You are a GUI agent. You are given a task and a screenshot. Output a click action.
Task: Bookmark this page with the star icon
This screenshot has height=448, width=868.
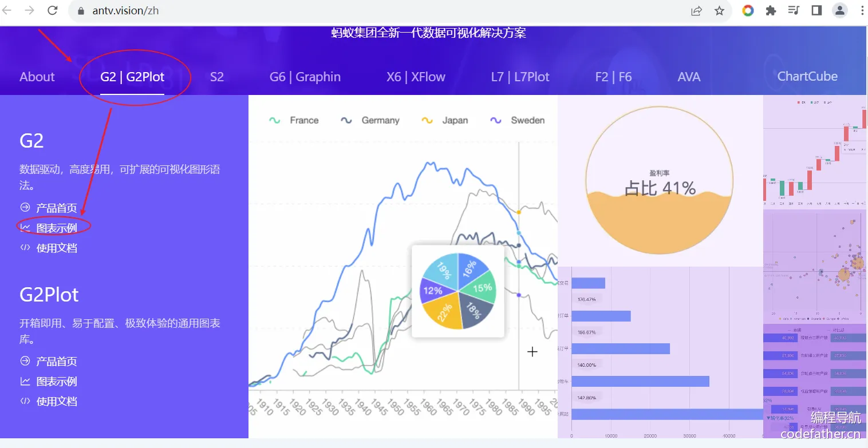[720, 11]
